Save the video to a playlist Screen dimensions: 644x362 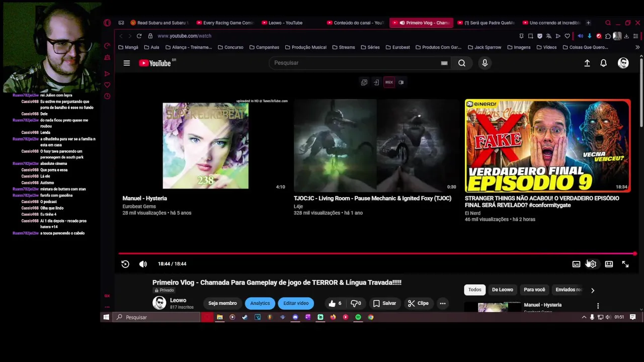tap(384, 303)
